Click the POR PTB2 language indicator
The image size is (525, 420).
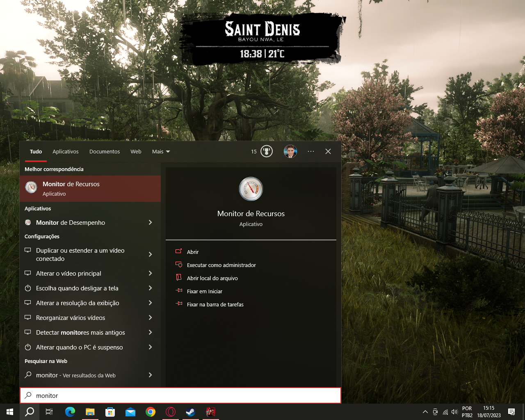[x=467, y=412]
